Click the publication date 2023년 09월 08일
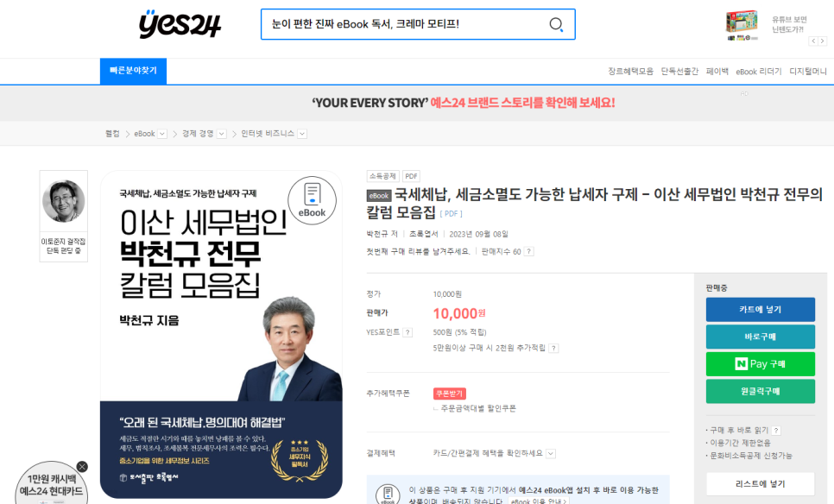 [x=478, y=234]
